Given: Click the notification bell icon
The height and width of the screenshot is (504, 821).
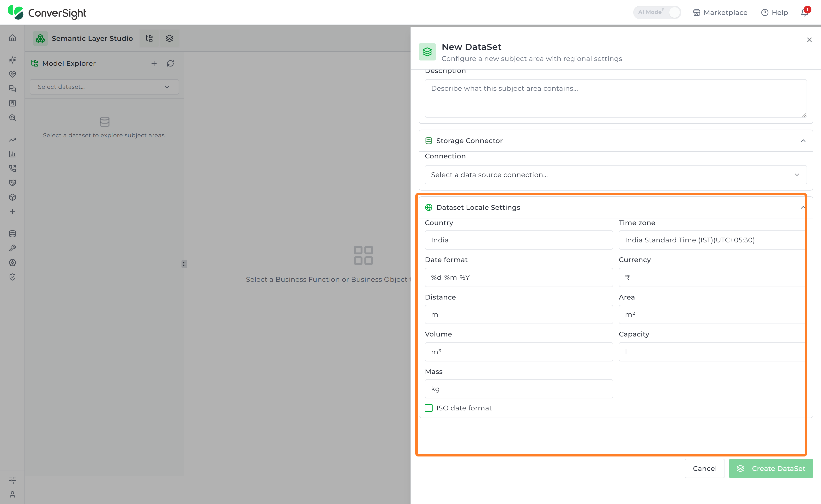Looking at the screenshot, I should 805,12.
